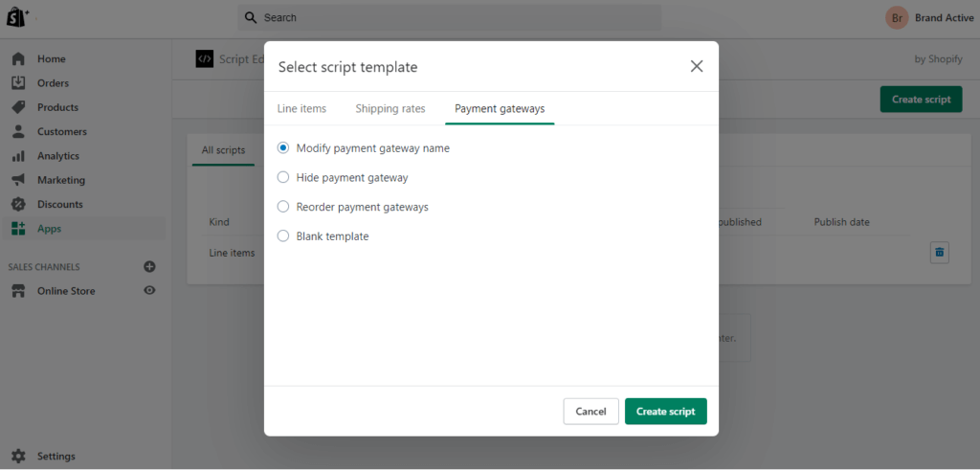Go to Products tag icon
Screen dimensions: 980x470
pyautogui.click(x=18, y=107)
